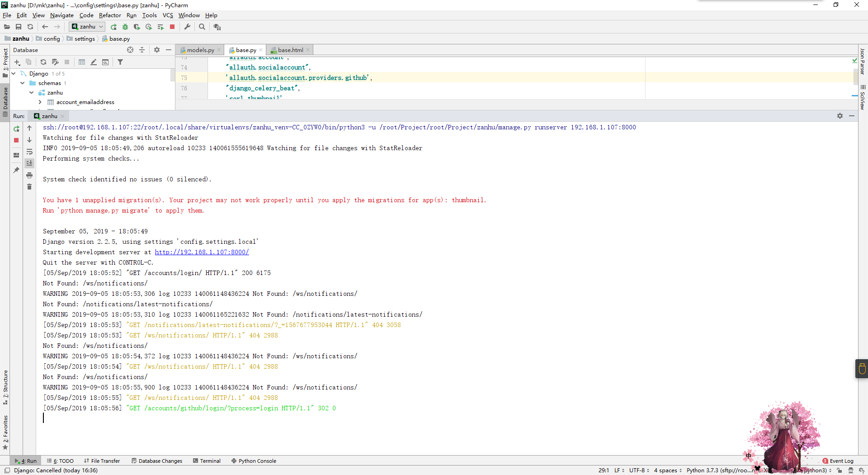Image resolution: width=868 pixels, height=475 pixels.
Task: Open Terminal tool window tab
Action: (207, 461)
